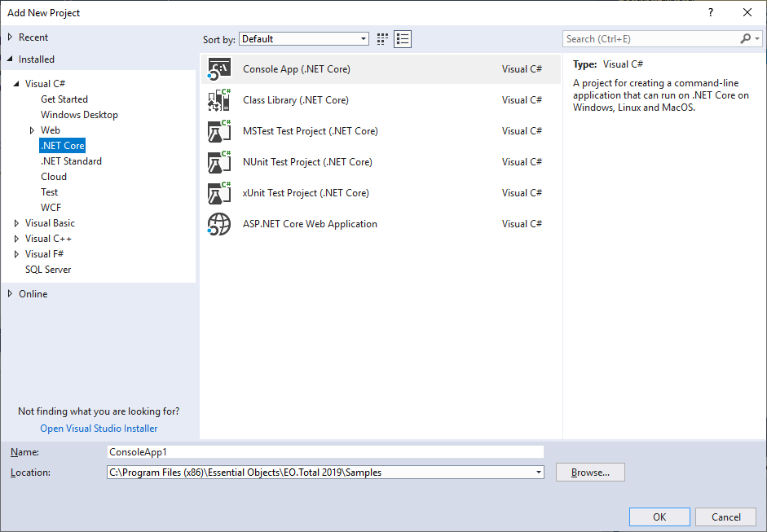Open the help question mark button
Viewport: 767px width, 532px height.
click(711, 13)
